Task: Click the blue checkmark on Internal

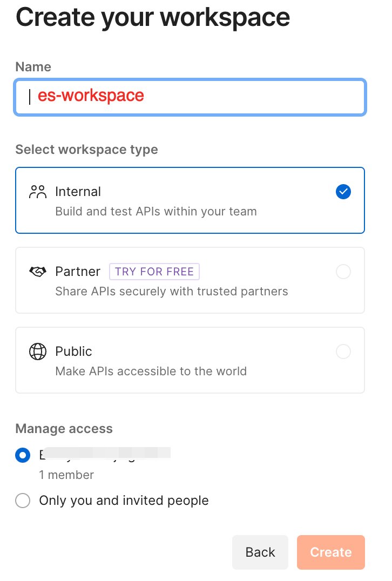Action: 343,192
